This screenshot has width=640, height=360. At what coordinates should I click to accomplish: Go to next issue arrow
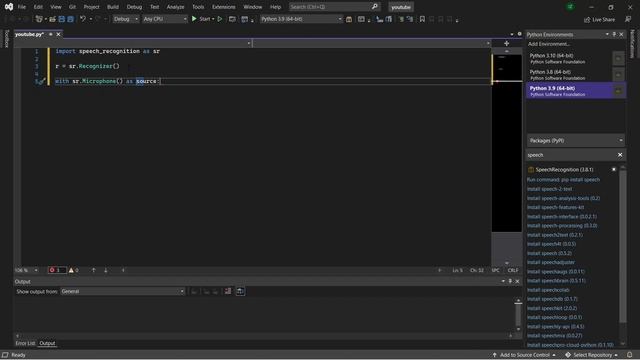(105, 270)
